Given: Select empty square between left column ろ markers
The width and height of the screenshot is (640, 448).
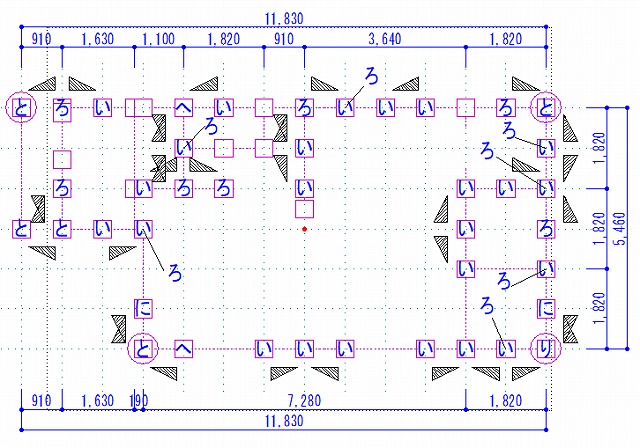Looking at the screenshot, I should [62, 158].
